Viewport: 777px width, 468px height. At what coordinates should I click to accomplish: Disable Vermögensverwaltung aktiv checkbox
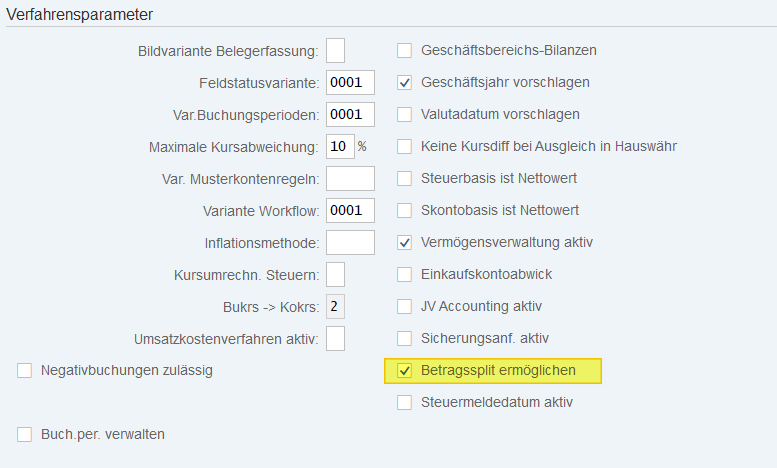click(404, 242)
